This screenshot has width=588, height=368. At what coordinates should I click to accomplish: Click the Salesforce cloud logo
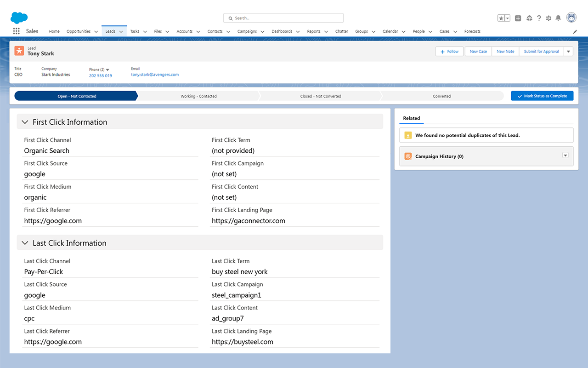[19, 17]
